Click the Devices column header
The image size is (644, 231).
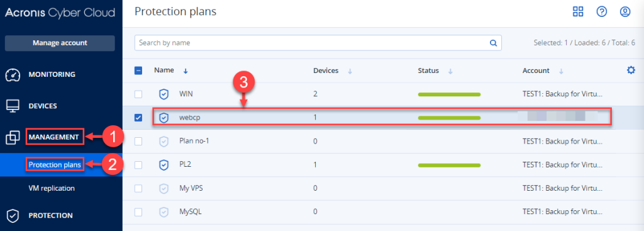coord(326,70)
